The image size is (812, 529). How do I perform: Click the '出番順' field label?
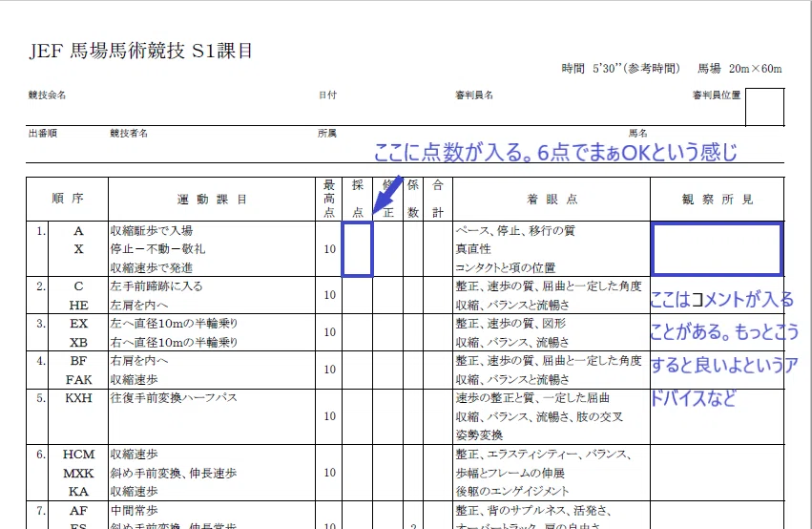43,133
